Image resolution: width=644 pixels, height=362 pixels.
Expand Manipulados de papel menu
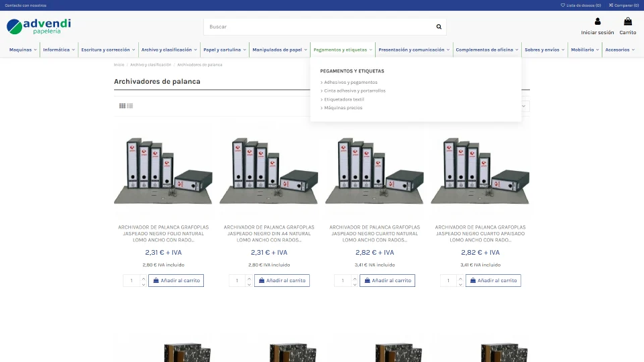(x=280, y=50)
